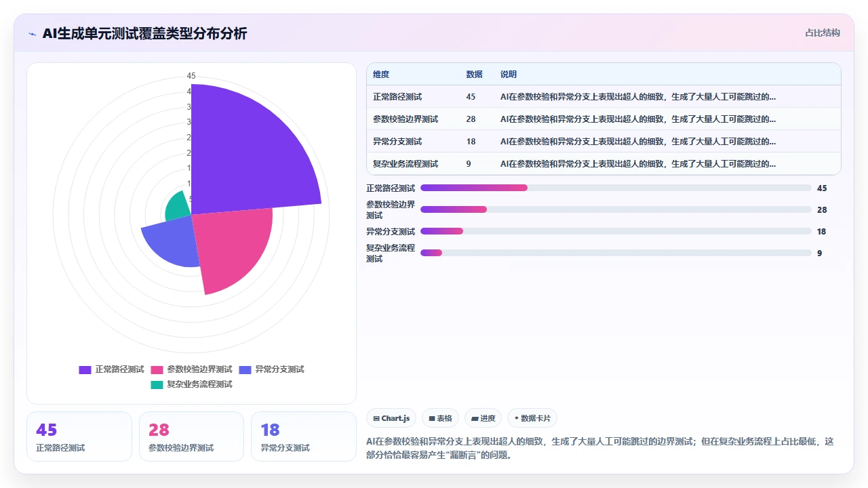Click the 正常路径测试 progress bar

click(616, 188)
